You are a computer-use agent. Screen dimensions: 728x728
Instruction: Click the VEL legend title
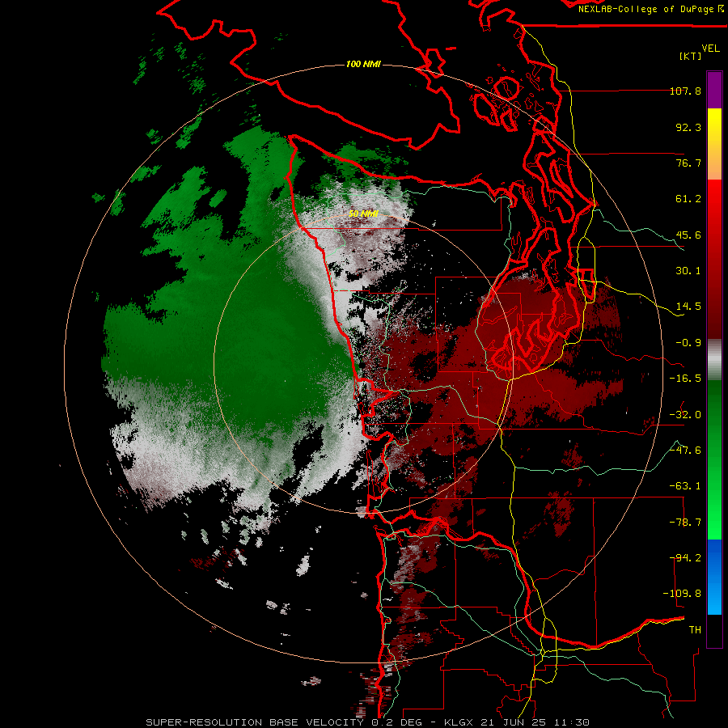pyautogui.click(x=710, y=48)
